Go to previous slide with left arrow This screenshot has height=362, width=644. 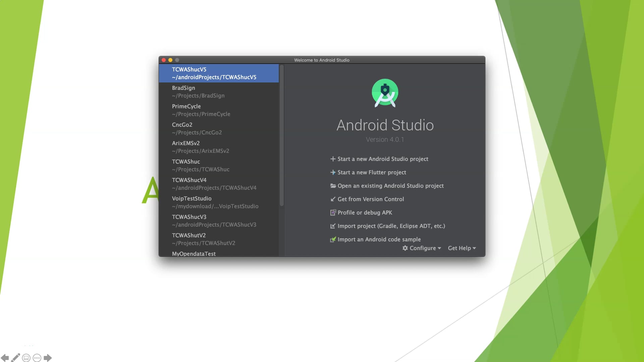point(5,358)
